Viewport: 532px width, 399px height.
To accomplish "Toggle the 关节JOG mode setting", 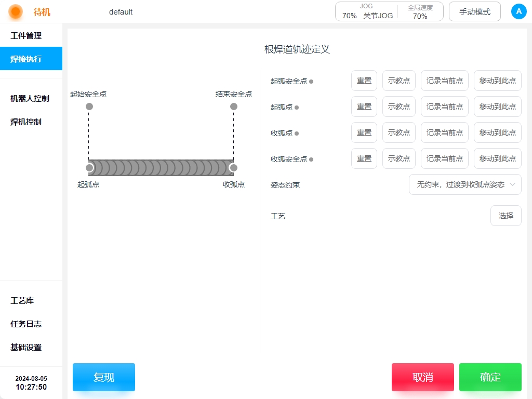I will [378, 16].
